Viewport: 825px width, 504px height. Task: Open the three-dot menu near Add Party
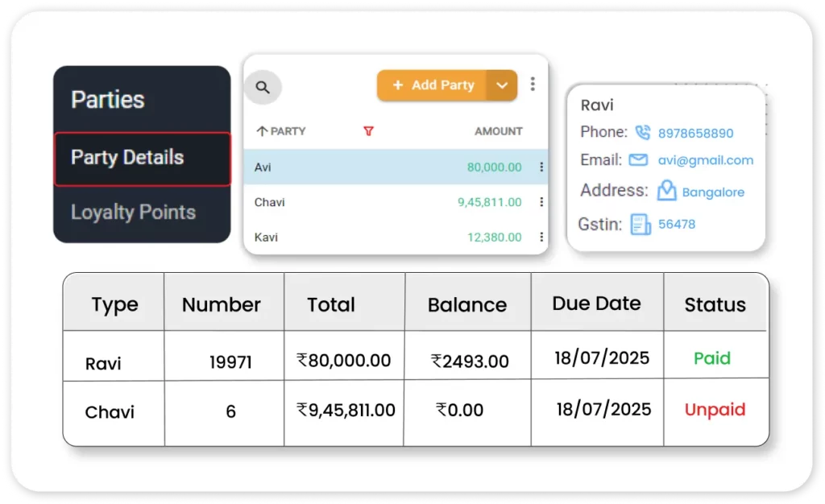533,84
